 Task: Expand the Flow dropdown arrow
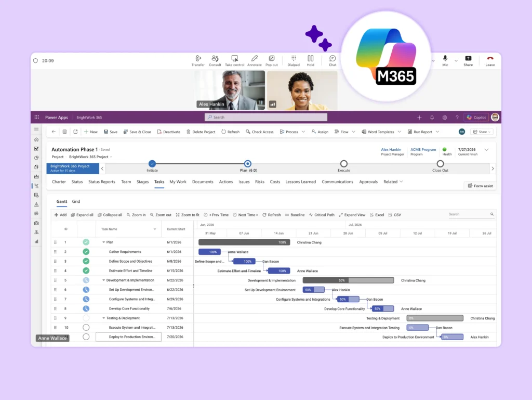click(353, 132)
